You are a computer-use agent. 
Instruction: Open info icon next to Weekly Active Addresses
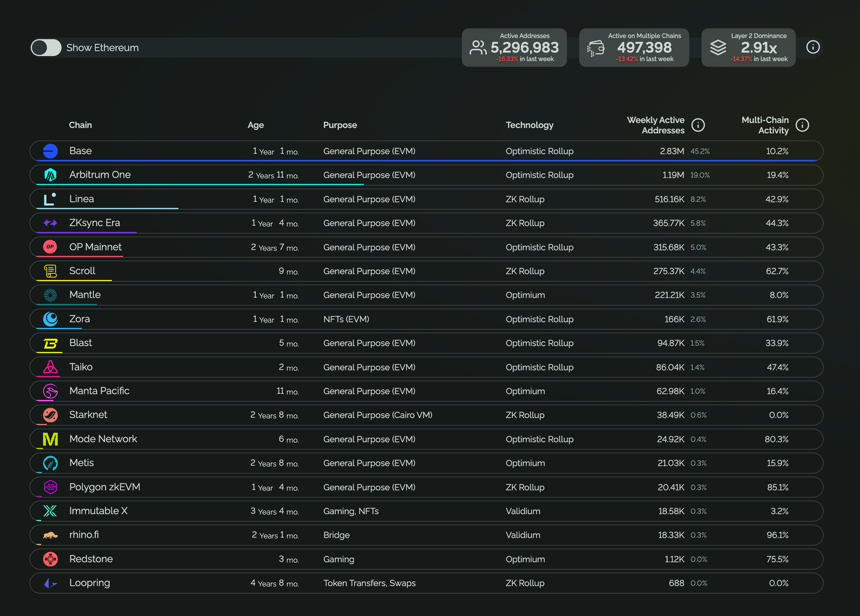[698, 125]
